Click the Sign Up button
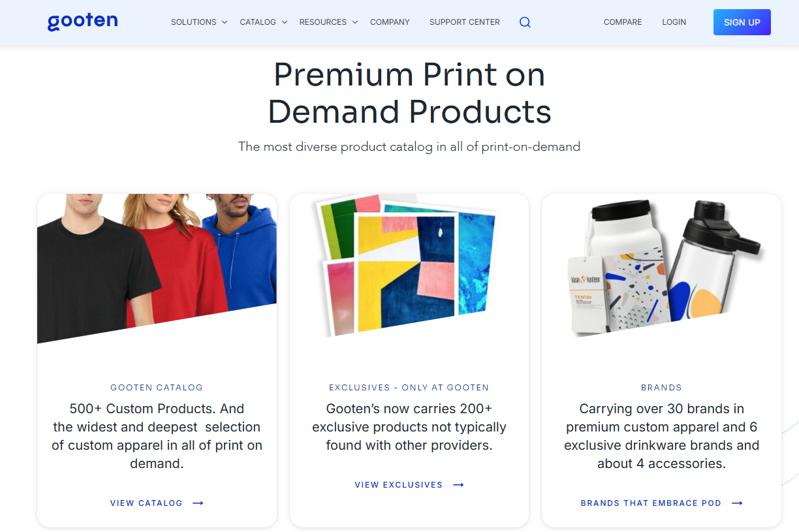 pos(742,22)
